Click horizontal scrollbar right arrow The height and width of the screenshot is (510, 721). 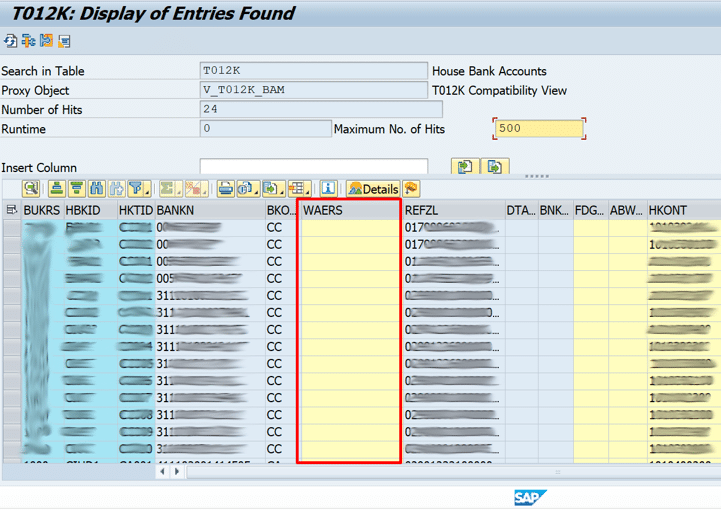tap(178, 472)
